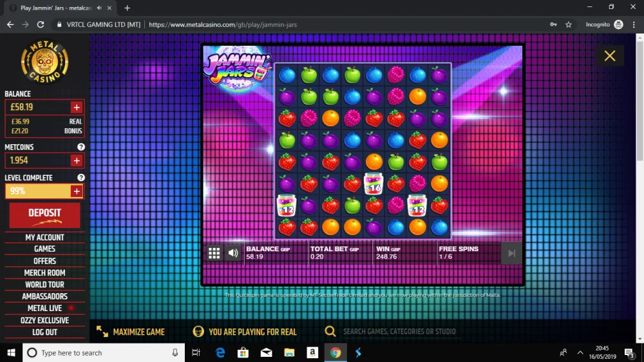Viewport: 644px width, 362px height.
Task: Open the Mail app from the taskbar
Action: point(266,352)
